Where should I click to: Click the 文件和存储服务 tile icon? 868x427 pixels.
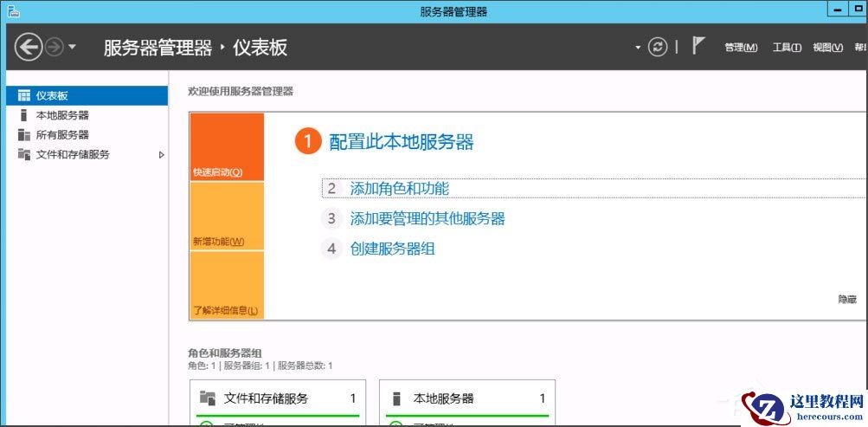pyautogui.click(x=208, y=398)
